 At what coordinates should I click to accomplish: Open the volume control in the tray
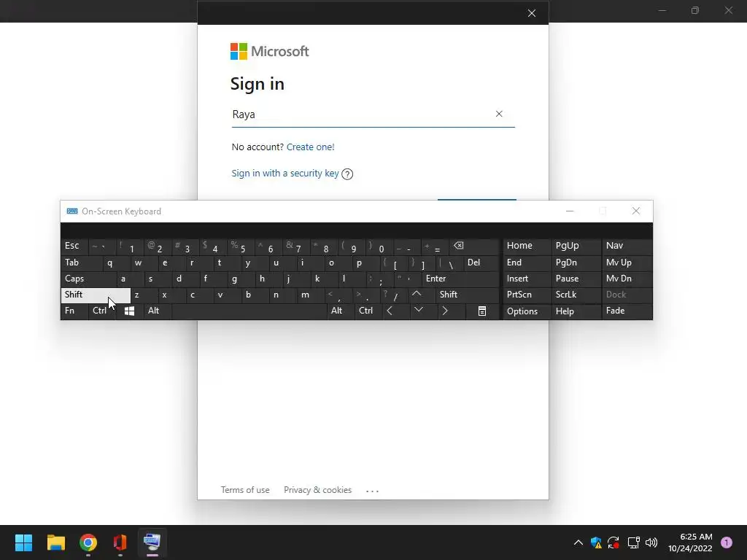(x=651, y=542)
